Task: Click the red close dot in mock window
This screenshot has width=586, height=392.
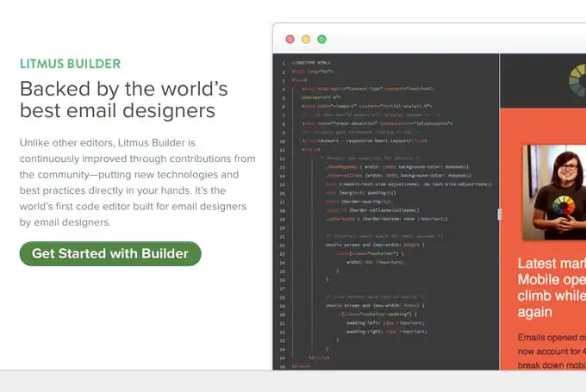Action: [x=290, y=40]
